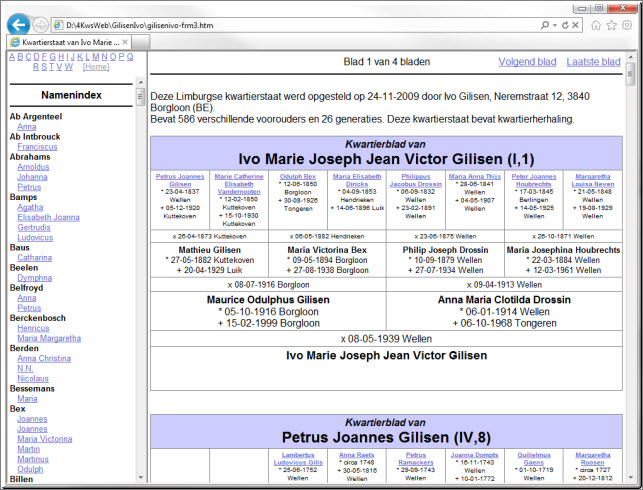Go to Volgend blad link

(x=527, y=62)
